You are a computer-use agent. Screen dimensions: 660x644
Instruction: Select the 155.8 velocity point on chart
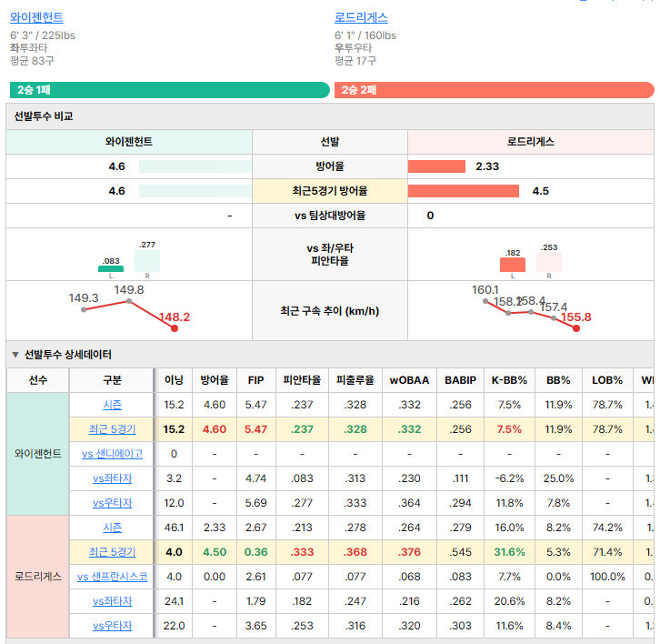[576, 328]
